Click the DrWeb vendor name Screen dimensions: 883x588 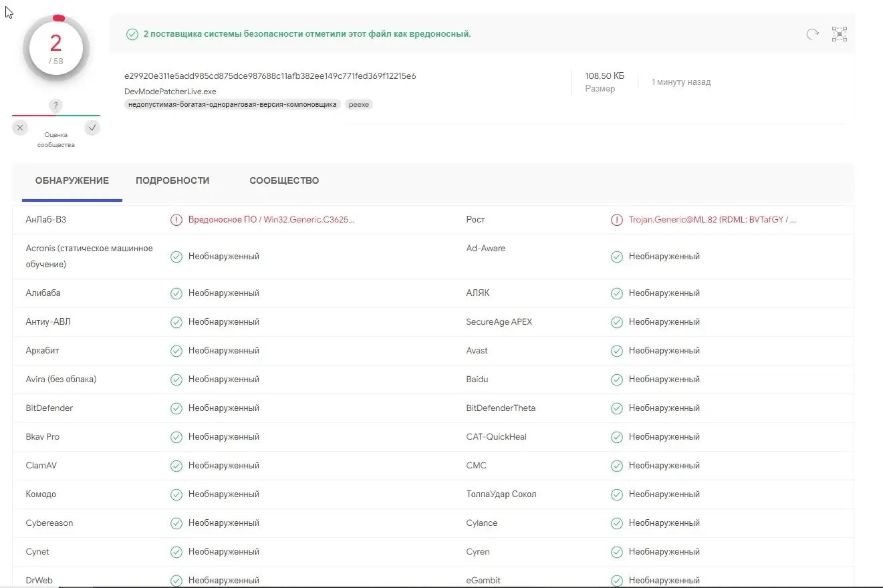[39, 581]
